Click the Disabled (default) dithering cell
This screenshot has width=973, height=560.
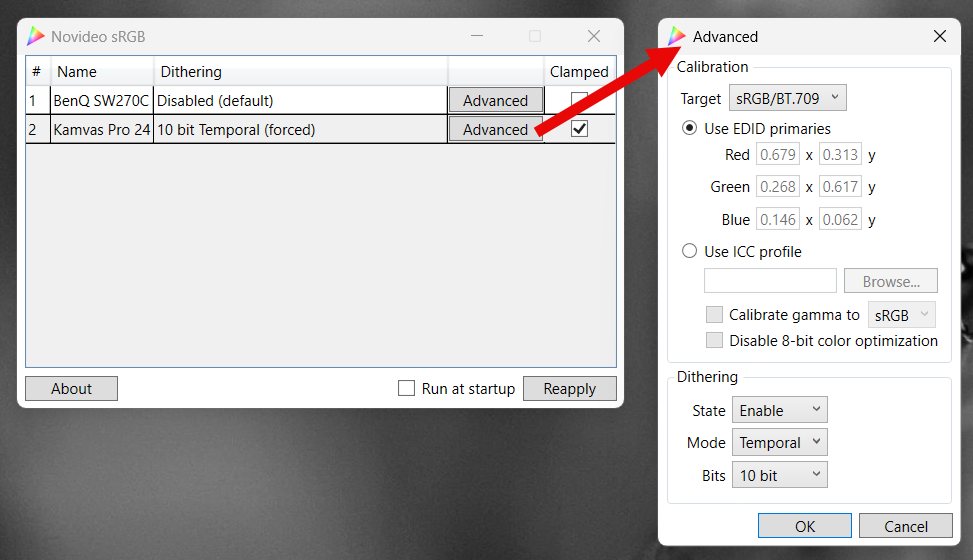tap(300, 101)
